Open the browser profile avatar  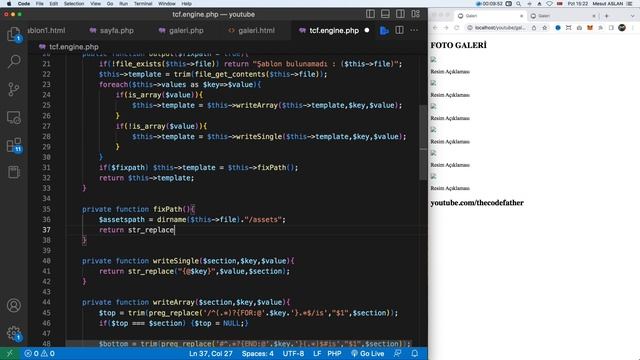click(622, 28)
